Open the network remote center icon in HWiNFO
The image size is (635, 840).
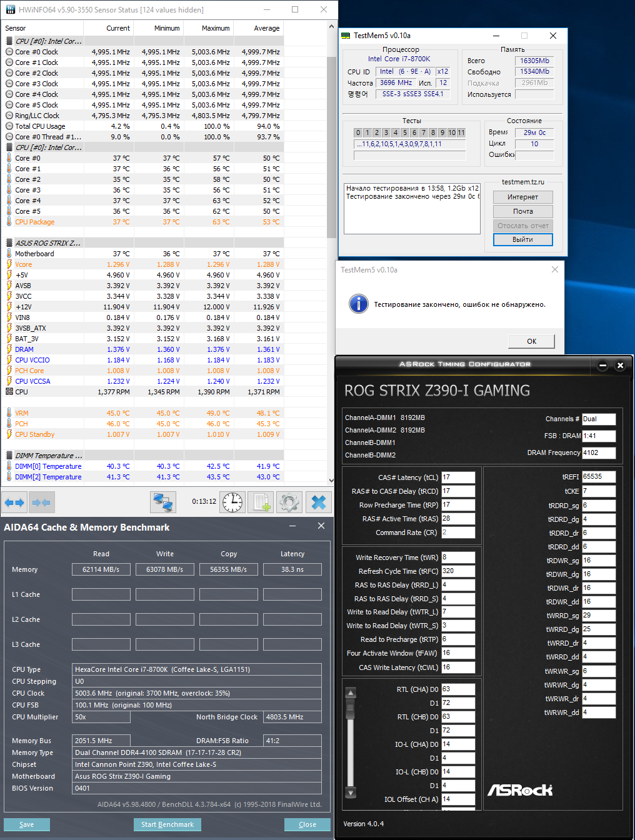[163, 502]
